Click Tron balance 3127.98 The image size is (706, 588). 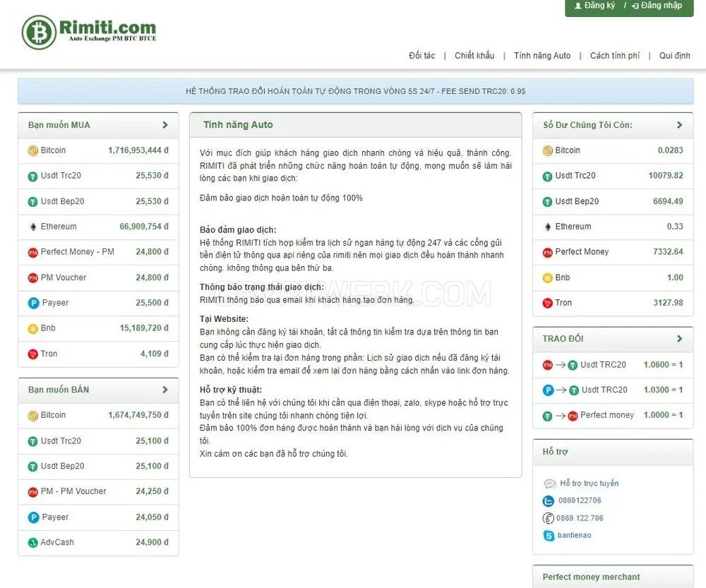point(668,303)
